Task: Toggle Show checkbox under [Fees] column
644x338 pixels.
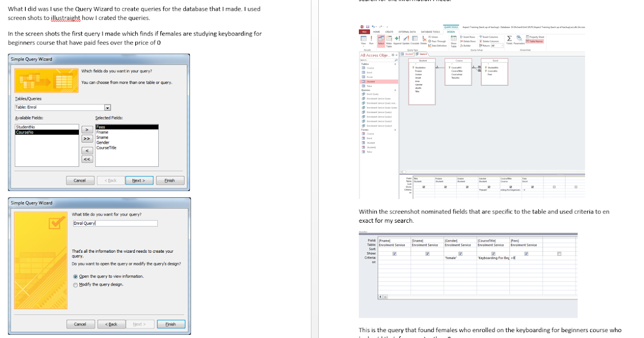Action: pyautogui.click(x=526, y=254)
